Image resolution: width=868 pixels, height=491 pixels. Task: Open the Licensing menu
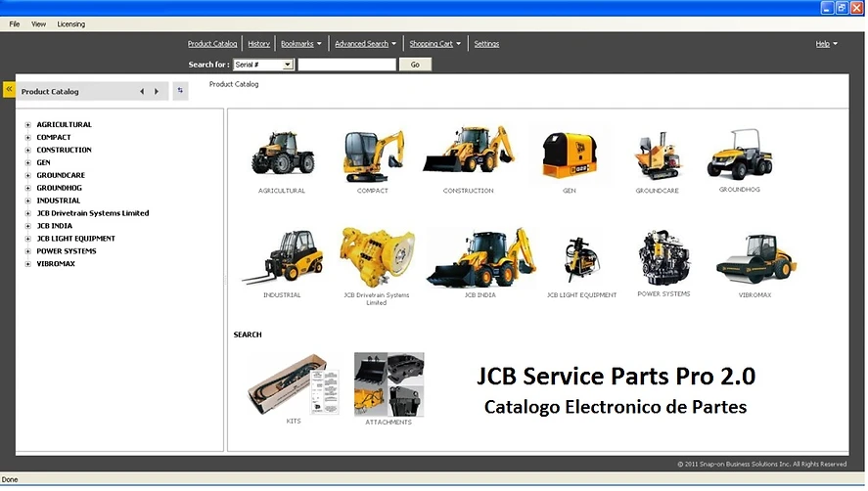pyautogui.click(x=71, y=24)
